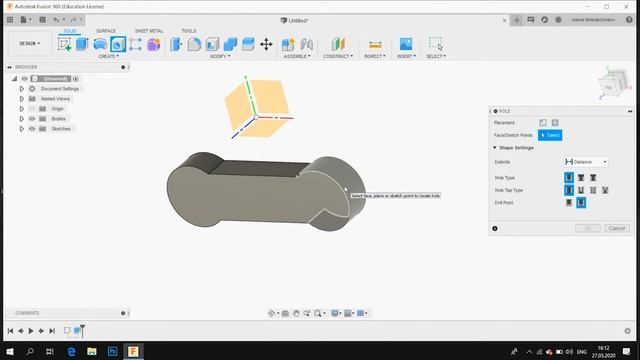Screen dimensions: 640x360
Task: Select the second Placement option
Action: tap(555, 122)
